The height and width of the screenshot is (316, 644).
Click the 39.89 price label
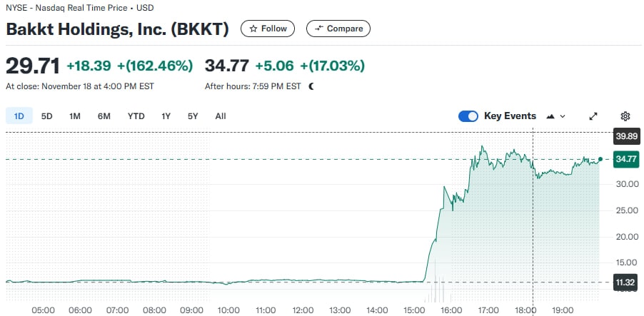(x=626, y=137)
